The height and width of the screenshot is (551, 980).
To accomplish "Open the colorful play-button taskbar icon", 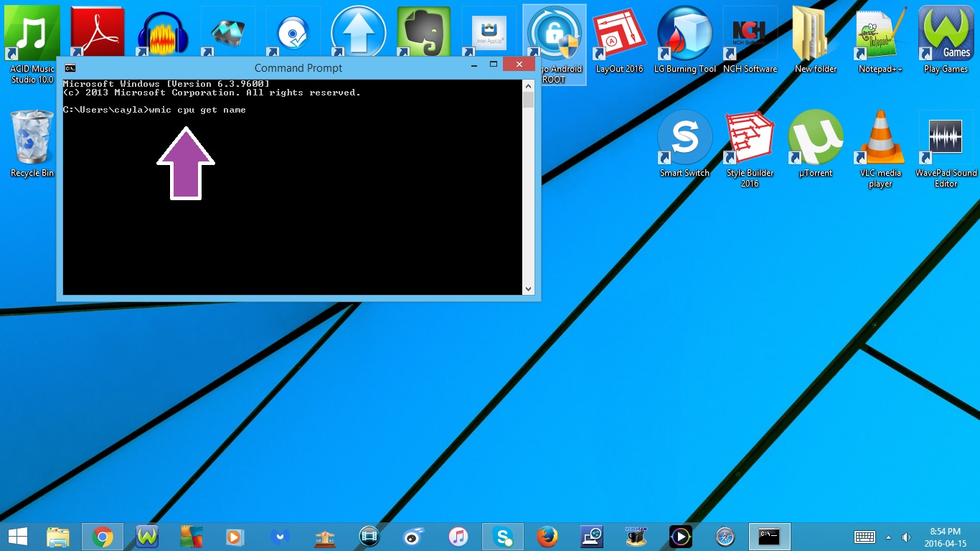I will [681, 536].
